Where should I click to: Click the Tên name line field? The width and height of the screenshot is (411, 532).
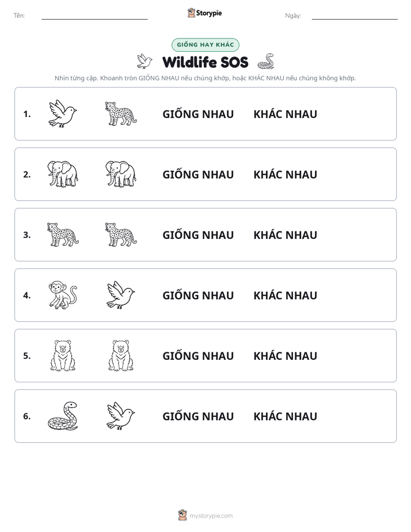[x=94, y=16]
